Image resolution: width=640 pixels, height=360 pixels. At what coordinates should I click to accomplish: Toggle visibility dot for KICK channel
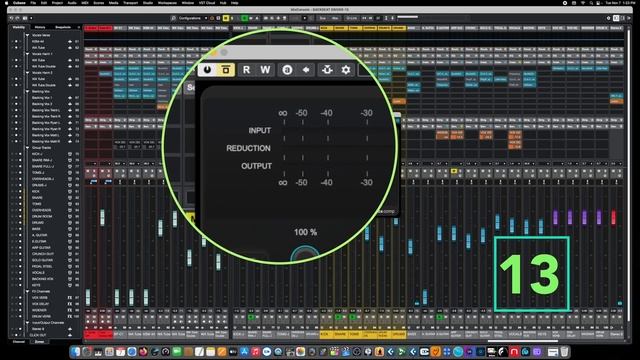20,191
